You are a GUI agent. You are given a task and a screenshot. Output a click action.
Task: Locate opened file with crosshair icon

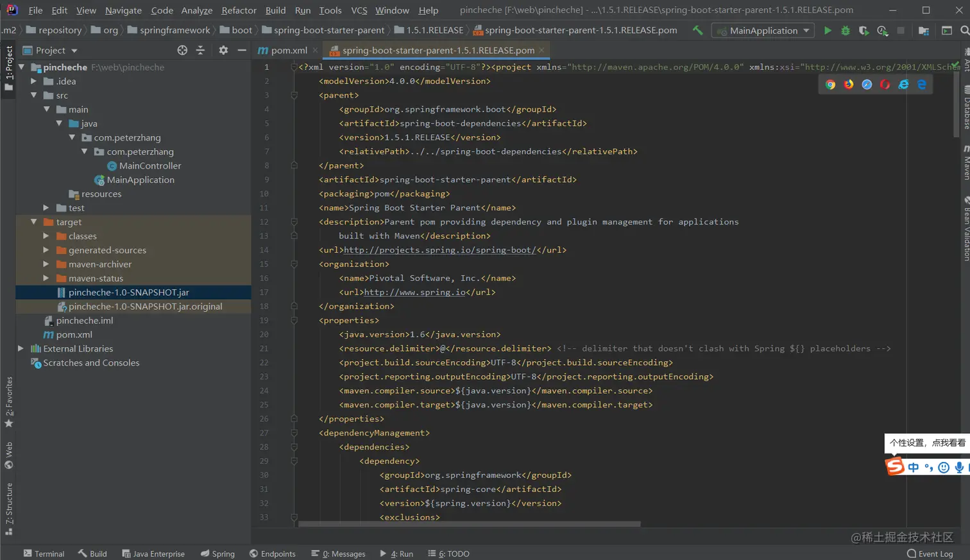(182, 50)
